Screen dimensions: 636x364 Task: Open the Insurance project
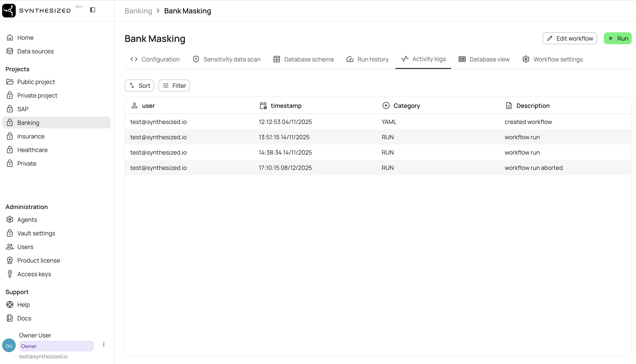click(31, 136)
